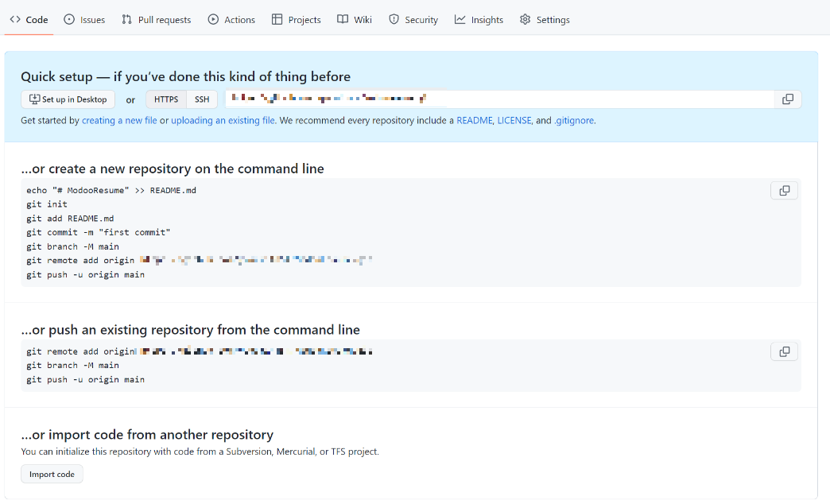This screenshot has height=504, width=830.
Task: Follow the creating a new file link
Action: (119, 121)
